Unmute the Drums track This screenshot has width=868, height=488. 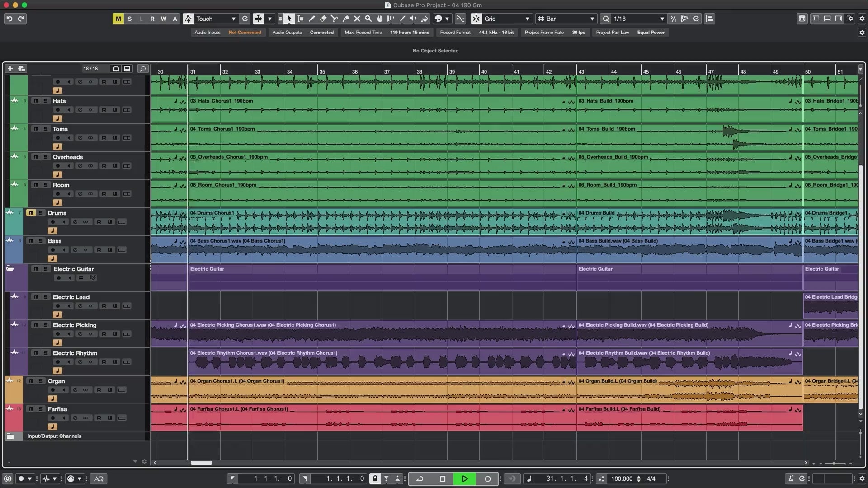click(31, 213)
